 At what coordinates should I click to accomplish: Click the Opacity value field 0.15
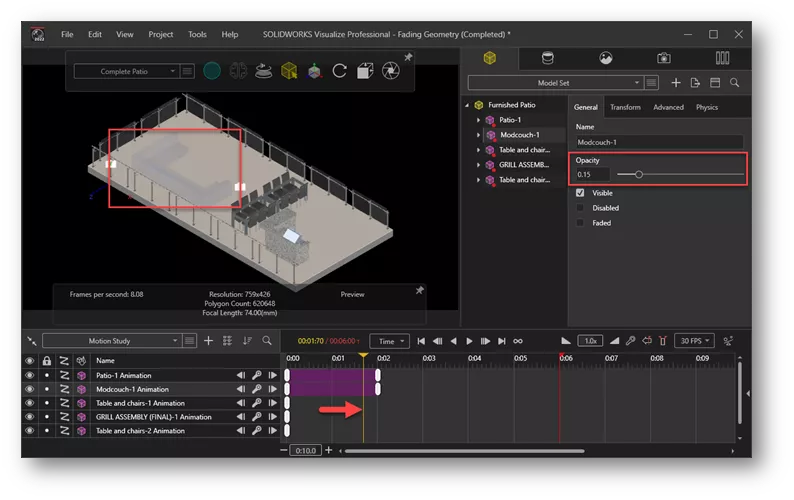592,174
